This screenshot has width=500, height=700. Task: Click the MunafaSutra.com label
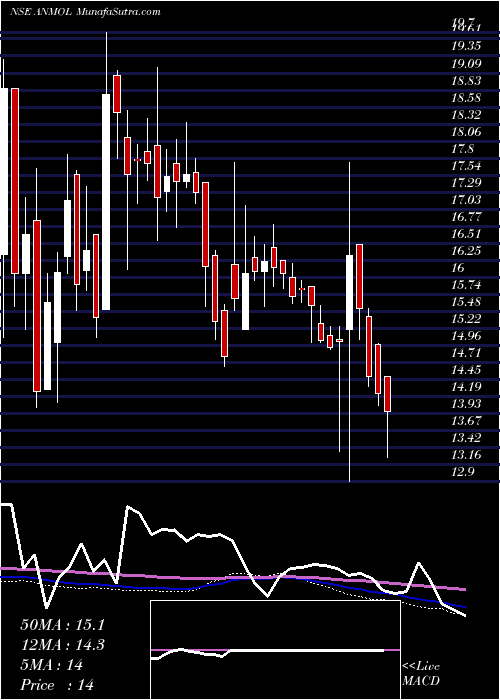[118, 12]
